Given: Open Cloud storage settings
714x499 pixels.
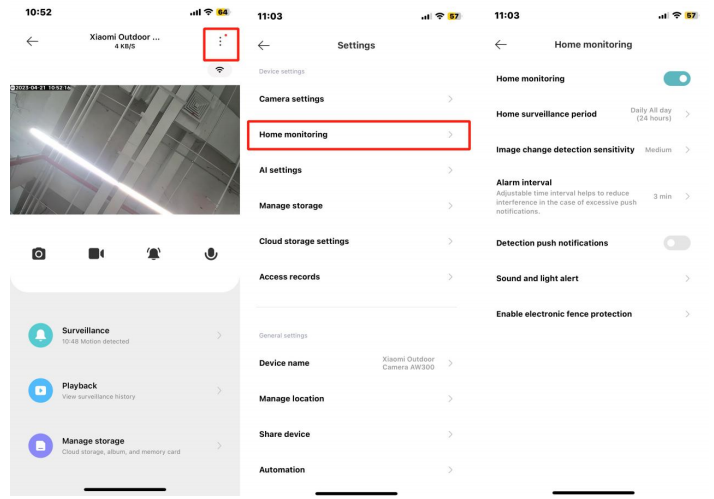Looking at the screenshot, I should 356,241.
